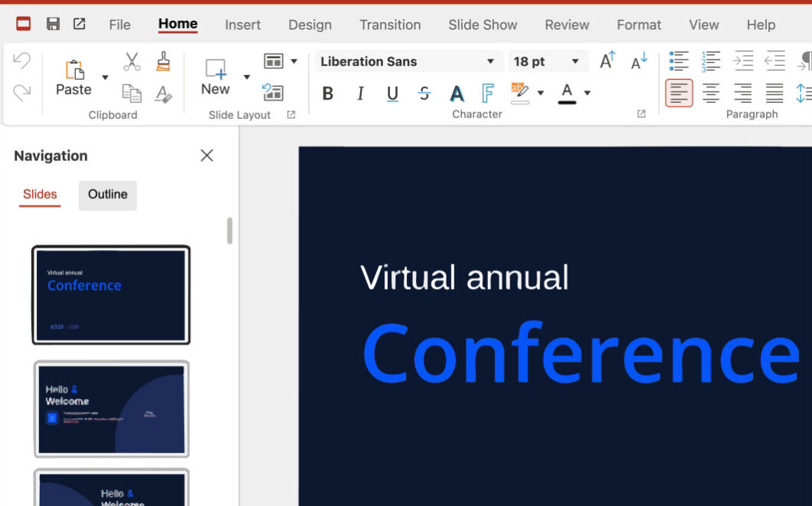
Task: Click the Paste clipboard icon
Action: [74, 70]
